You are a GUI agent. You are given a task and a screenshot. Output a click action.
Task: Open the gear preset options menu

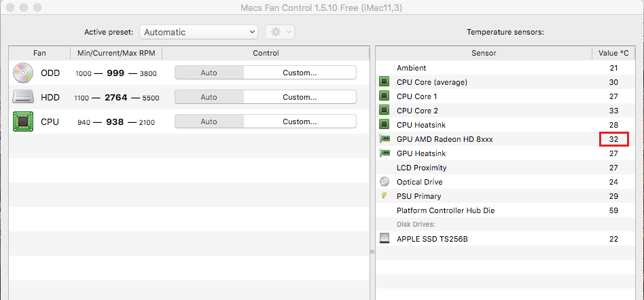point(279,32)
